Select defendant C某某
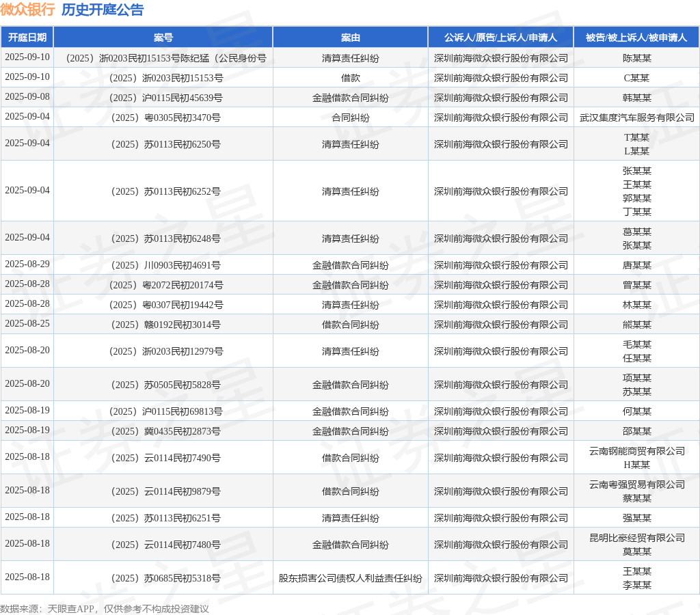Image resolution: width=700 pixels, height=615 pixels. pyautogui.click(x=637, y=78)
